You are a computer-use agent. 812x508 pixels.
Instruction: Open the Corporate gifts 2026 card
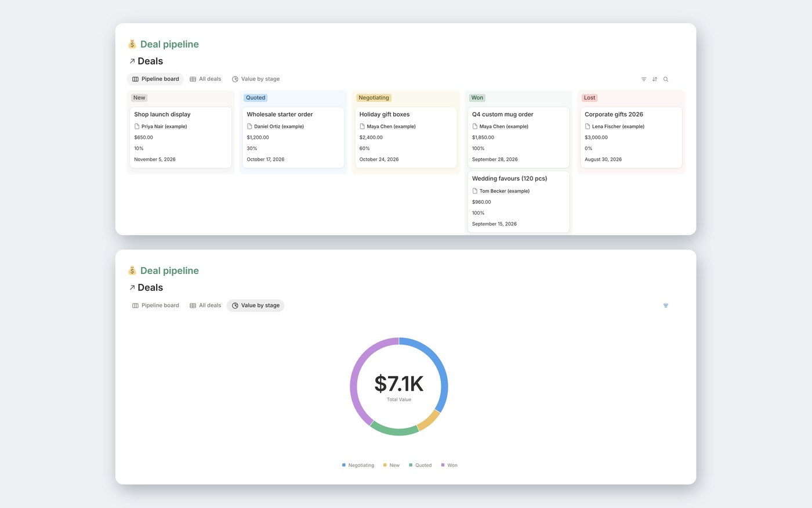pyautogui.click(x=631, y=137)
